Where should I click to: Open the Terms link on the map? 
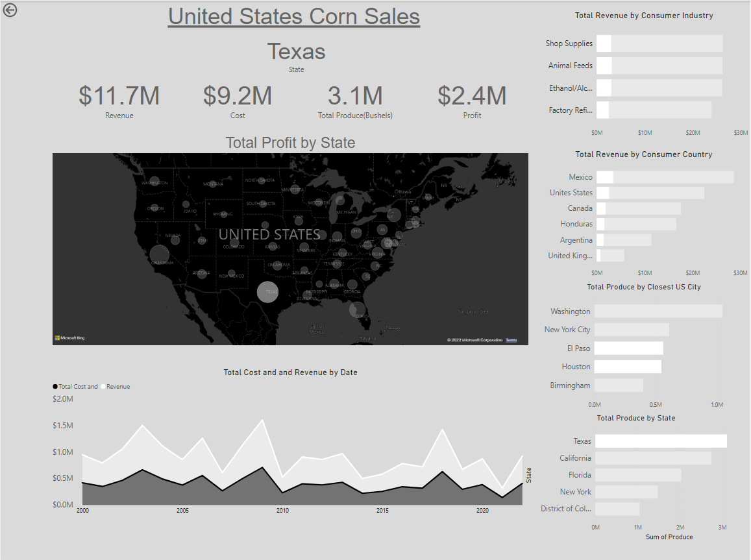coord(511,340)
